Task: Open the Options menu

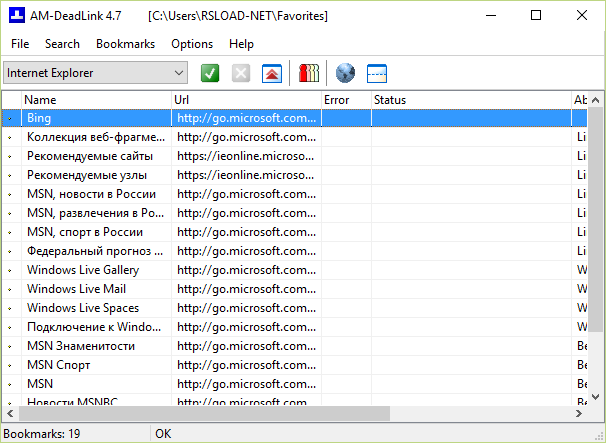Action: pyautogui.click(x=192, y=44)
